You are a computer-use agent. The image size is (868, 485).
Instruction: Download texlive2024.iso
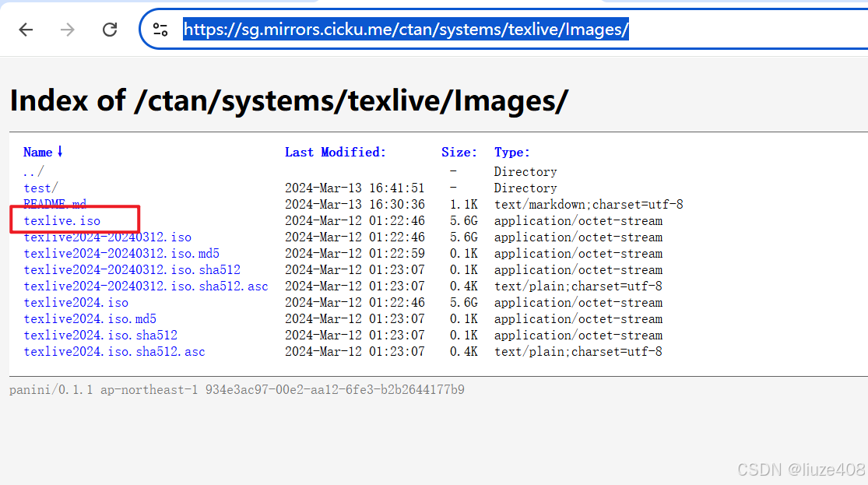click(76, 303)
